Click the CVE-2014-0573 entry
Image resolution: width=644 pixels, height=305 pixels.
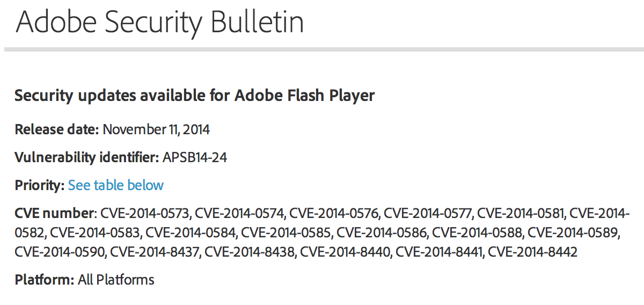pyautogui.click(x=144, y=214)
